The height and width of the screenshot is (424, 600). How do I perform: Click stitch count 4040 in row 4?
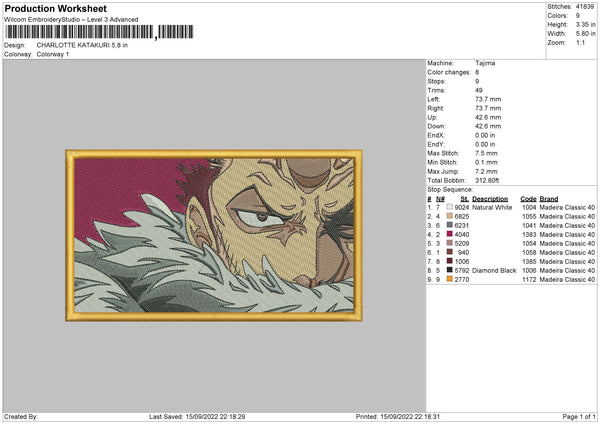(x=462, y=235)
